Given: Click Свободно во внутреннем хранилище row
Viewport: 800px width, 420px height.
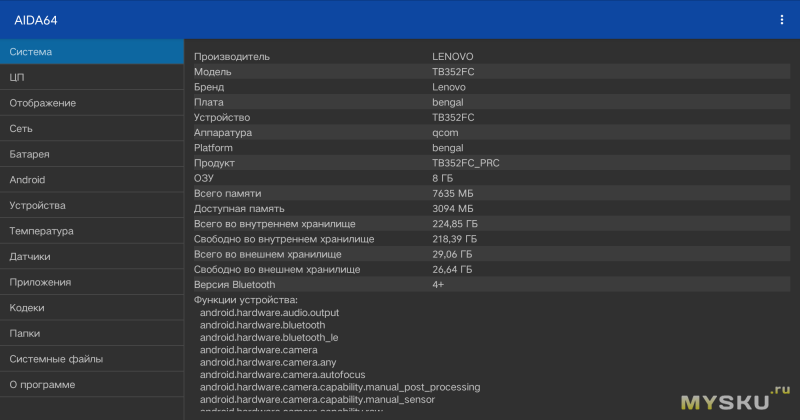Looking at the screenshot, I should point(491,239).
